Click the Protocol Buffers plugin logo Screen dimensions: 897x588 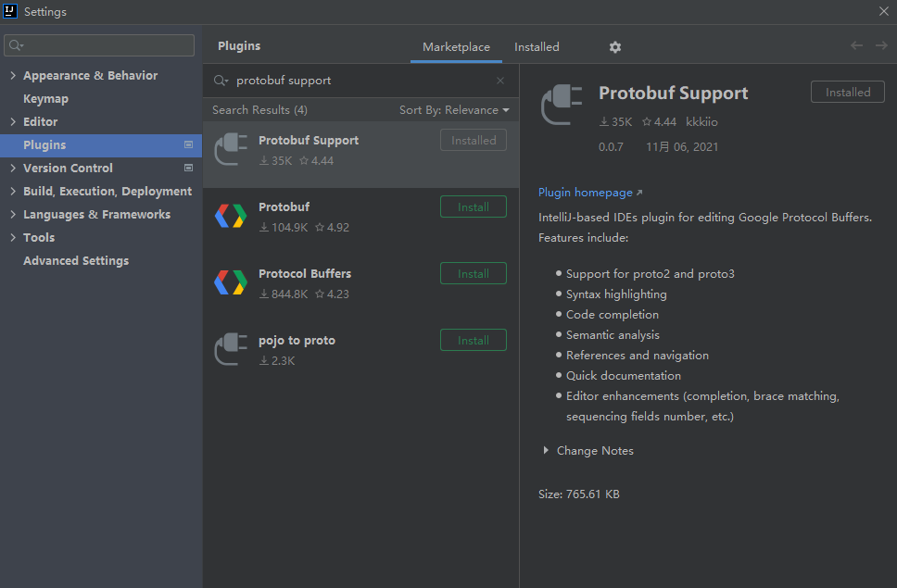(x=231, y=282)
